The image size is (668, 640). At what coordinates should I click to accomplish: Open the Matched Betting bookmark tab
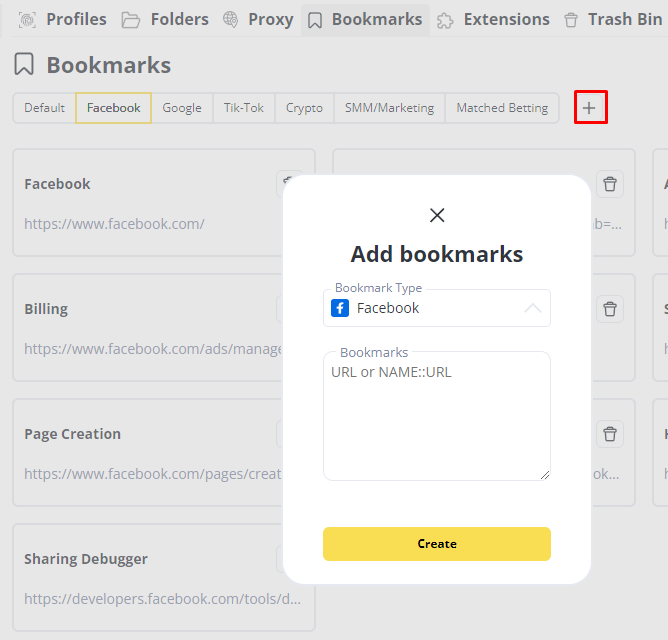502,108
